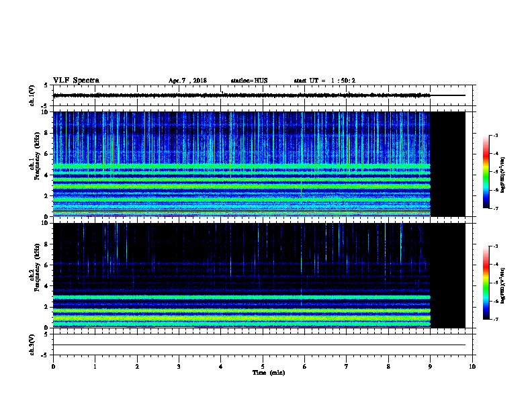Image resolution: width=532 pixels, height=411 pixels.
Task: Click the "-7" label on ch.1 color bar
Action: tap(495, 208)
